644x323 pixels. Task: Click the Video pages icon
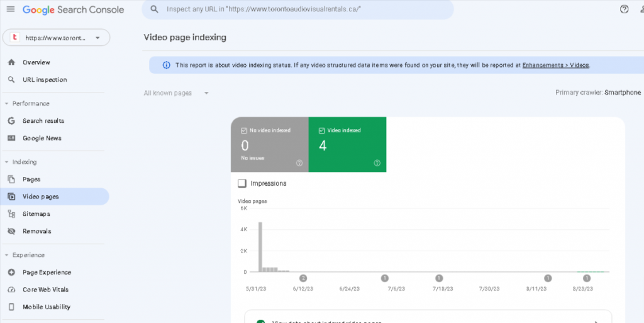click(x=11, y=196)
